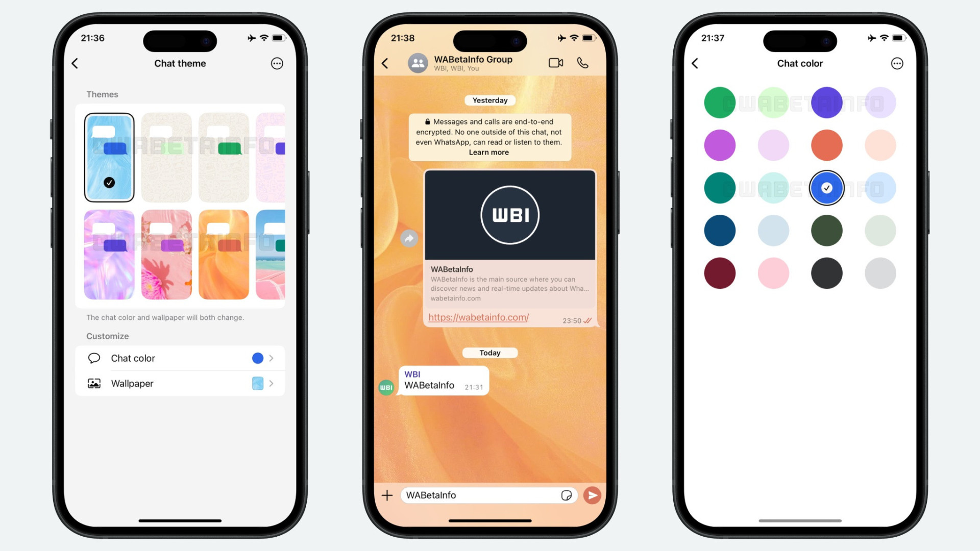Select the dark red color swatch

click(x=718, y=272)
